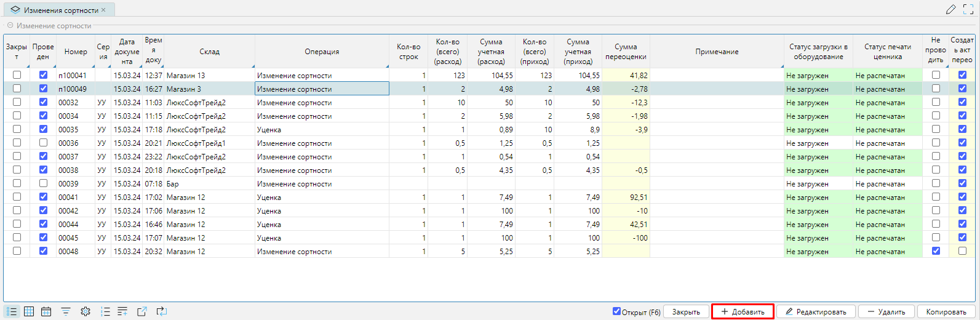Toggle the 'Открыт (F6)' checkbox

tap(616, 311)
